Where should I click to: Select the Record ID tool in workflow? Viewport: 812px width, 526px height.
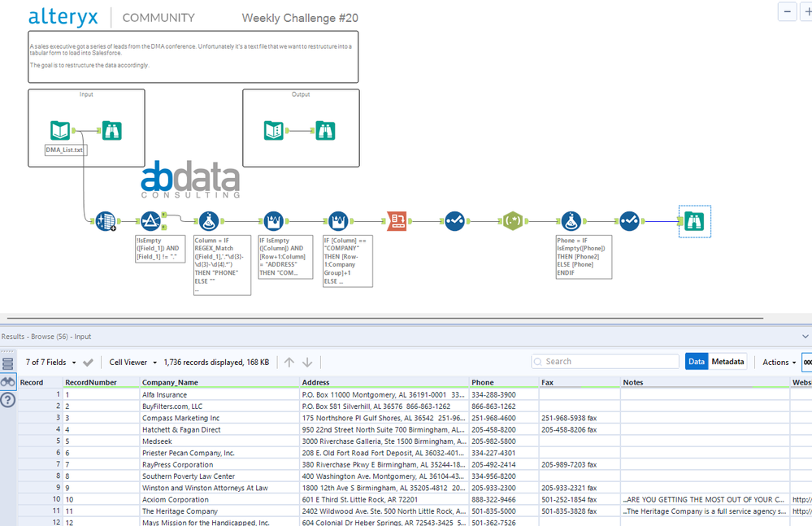[106, 221]
